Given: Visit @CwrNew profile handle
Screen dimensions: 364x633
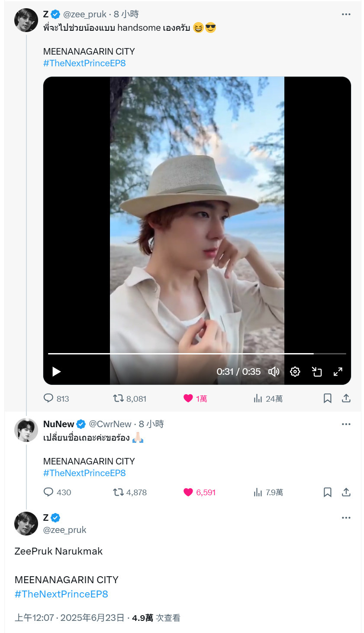Looking at the screenshot, I should [x=110, y=424].
